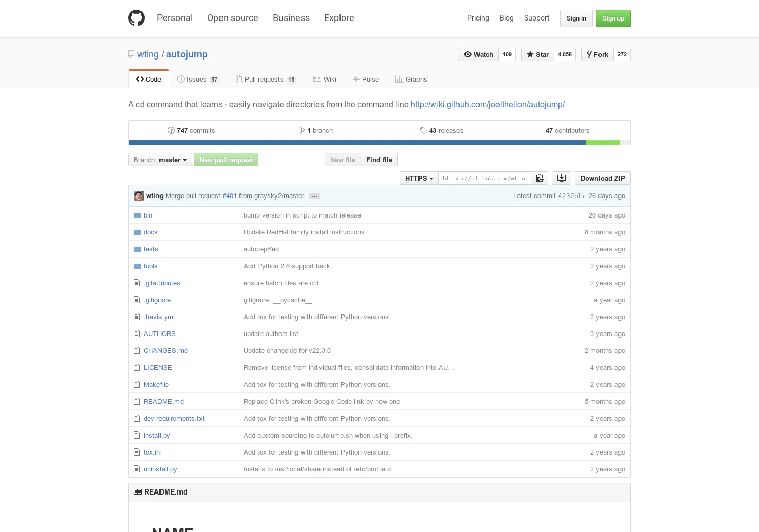The image size is (759, 532).
Task: Open the Branch: master dropdown
Action: pos(160,160)
